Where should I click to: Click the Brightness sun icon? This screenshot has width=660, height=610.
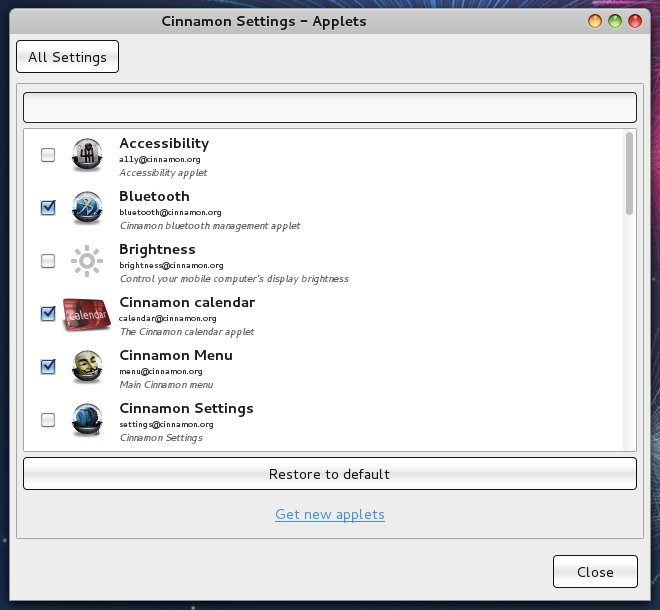click(87, 261)
